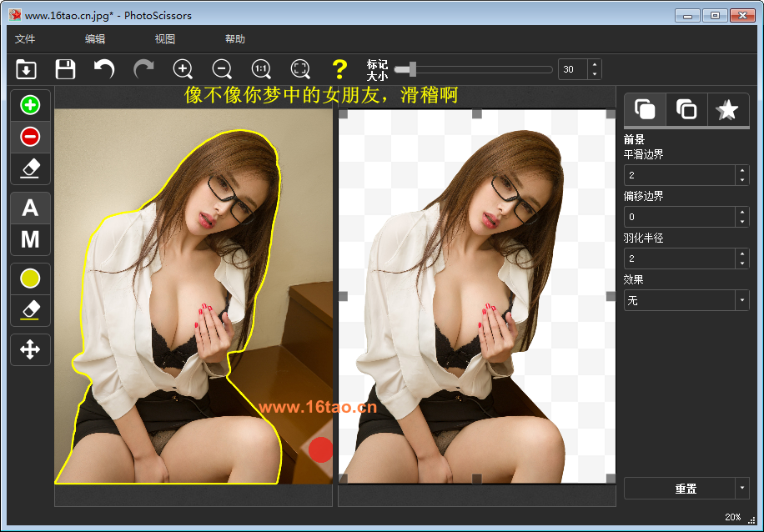Set zoom to 1:1 actual size
This screenshot has width=764, height=532.
coord(261,69)
